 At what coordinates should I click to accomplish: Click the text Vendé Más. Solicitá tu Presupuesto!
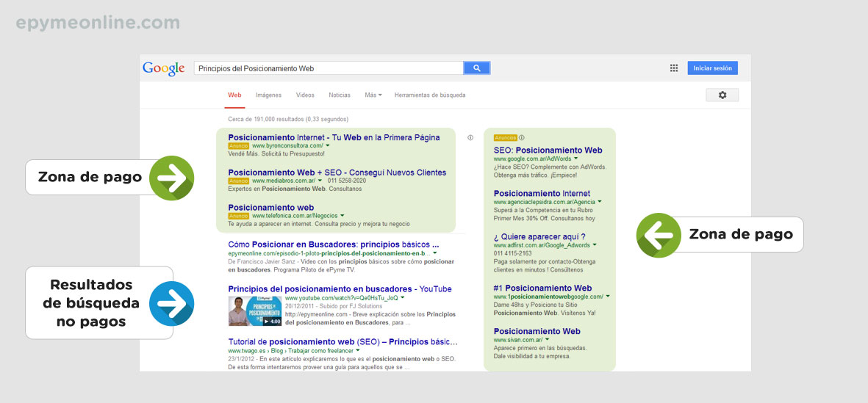pos(276,153)
